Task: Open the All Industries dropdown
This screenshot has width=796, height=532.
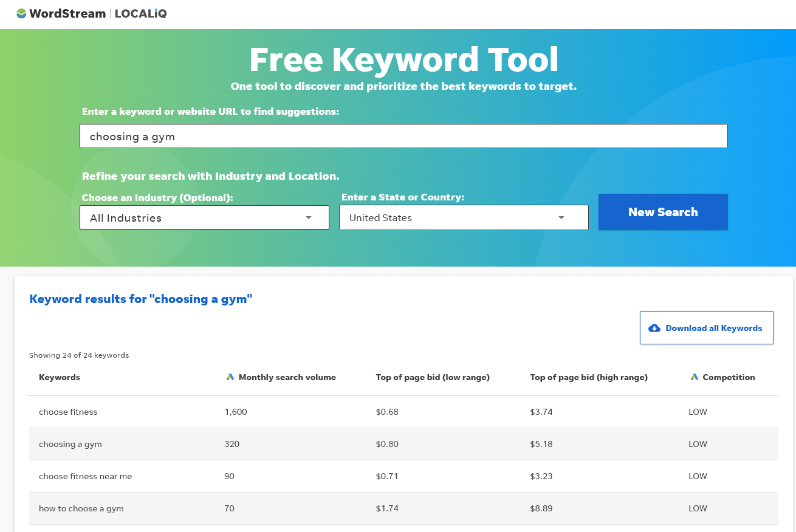Action: 204,217
